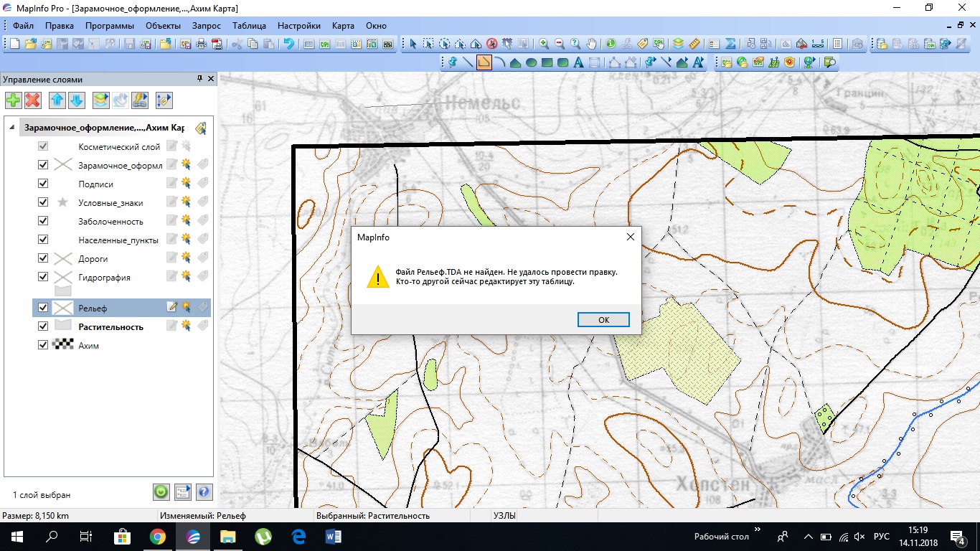Open the Объекты menu
This screenshot has width=980, height=551.
coord(163,26)
